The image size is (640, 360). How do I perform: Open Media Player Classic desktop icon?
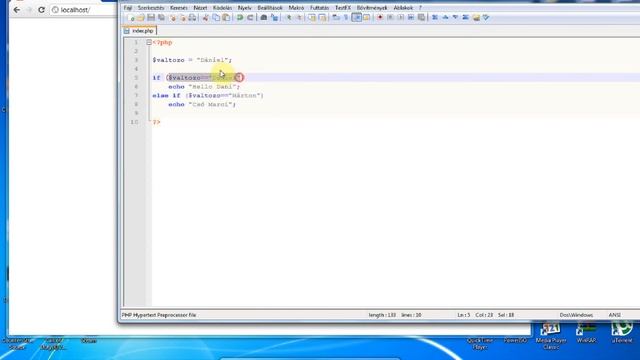click(x=550, y=336)
